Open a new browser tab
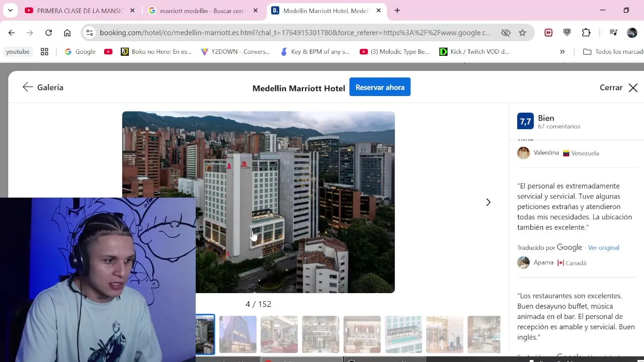 pos(397,11)
